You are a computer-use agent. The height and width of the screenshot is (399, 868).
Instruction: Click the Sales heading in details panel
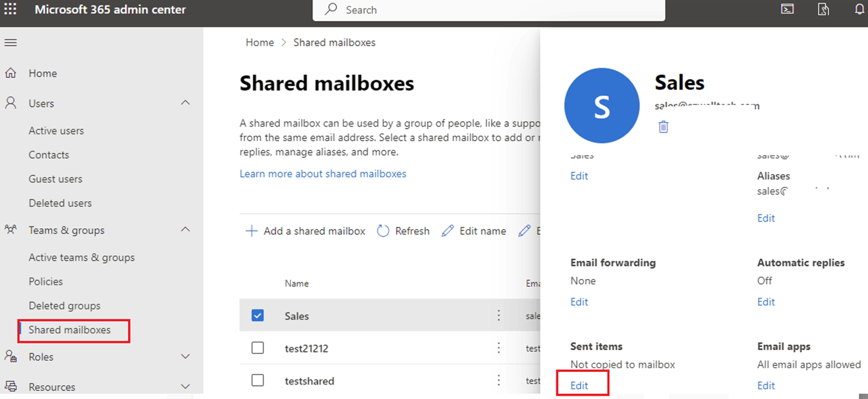680,82
